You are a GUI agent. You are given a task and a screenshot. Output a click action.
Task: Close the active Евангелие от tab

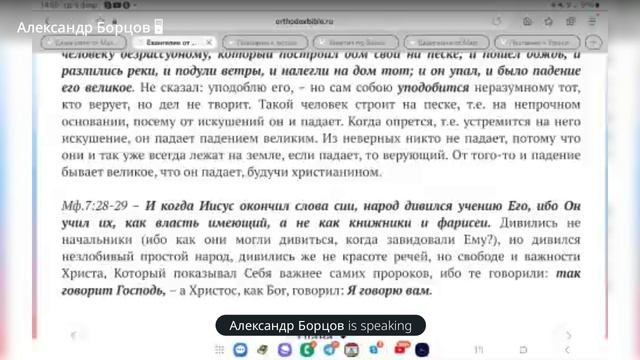pyautogui.click(x=209, y=42)
